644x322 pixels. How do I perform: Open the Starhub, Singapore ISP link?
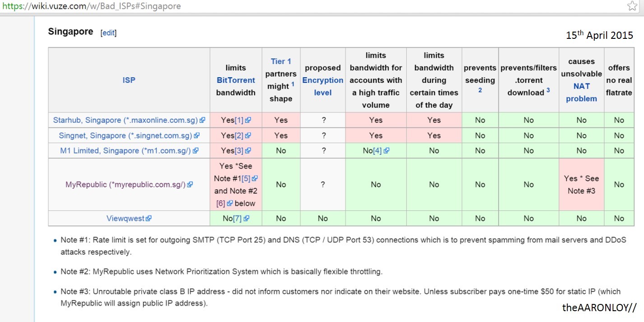(125, 120)
